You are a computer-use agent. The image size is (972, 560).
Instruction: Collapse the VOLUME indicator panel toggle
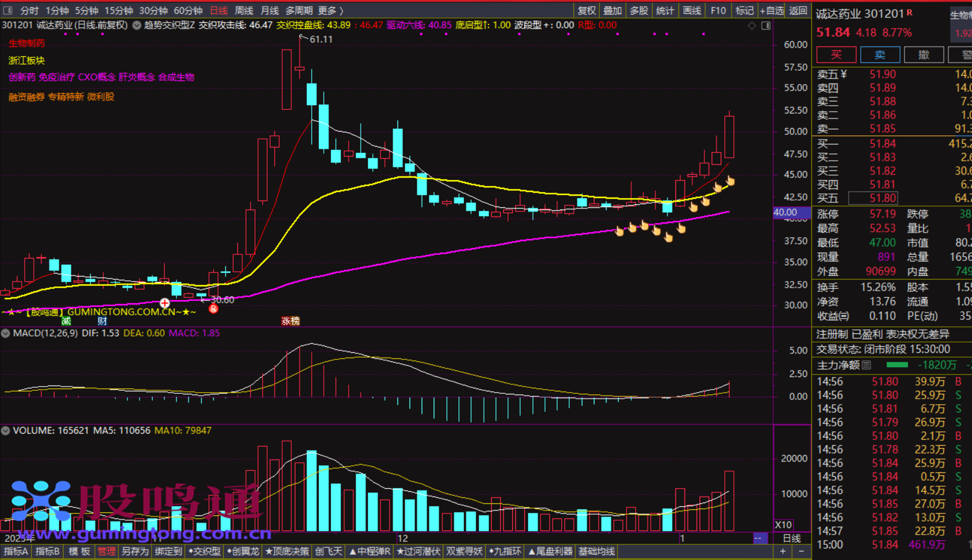pyautogui.click(x=5, y=431)
